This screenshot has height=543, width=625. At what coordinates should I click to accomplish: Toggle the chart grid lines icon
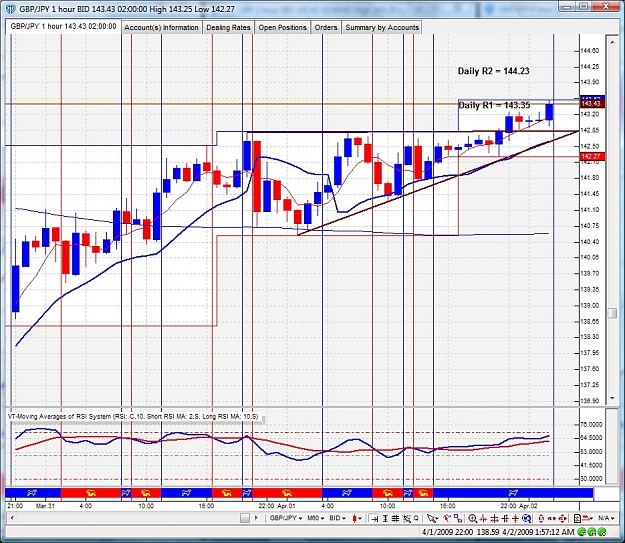click(395, 518)
